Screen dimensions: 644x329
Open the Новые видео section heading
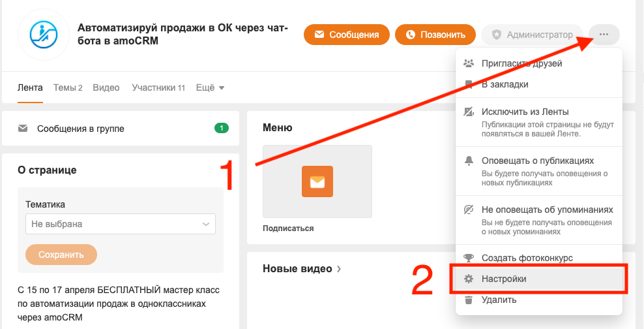[297, 268]
